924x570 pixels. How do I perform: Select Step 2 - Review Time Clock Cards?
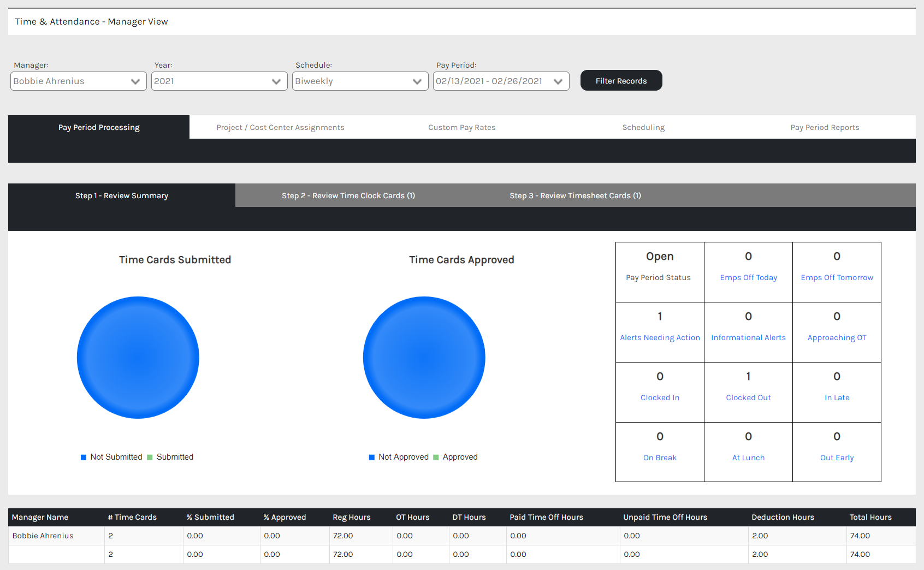(348, 195)
